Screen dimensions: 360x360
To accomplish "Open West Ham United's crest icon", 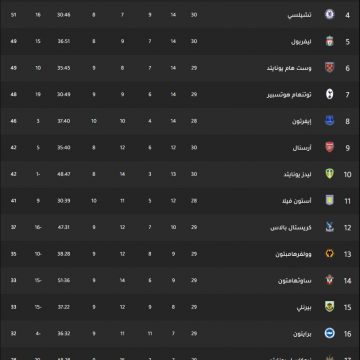I will (x=329, y=68).
